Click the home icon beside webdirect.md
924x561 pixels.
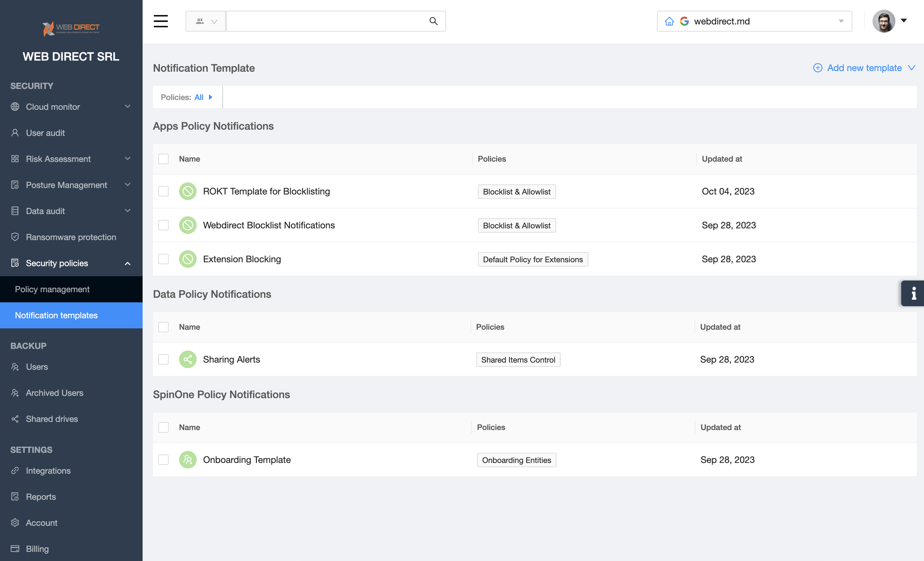pyautogui.click(x=669, y=22)
